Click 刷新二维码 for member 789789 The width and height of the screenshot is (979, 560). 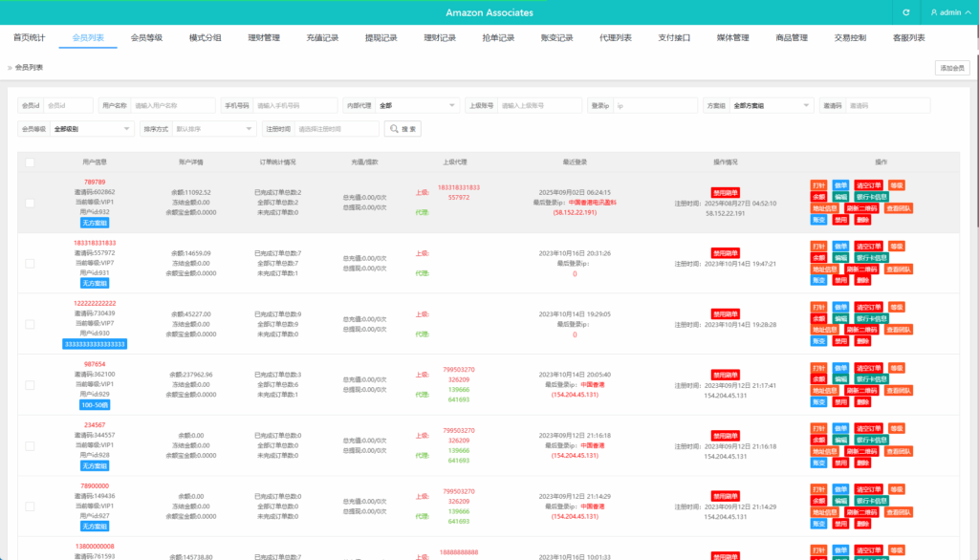862,208
